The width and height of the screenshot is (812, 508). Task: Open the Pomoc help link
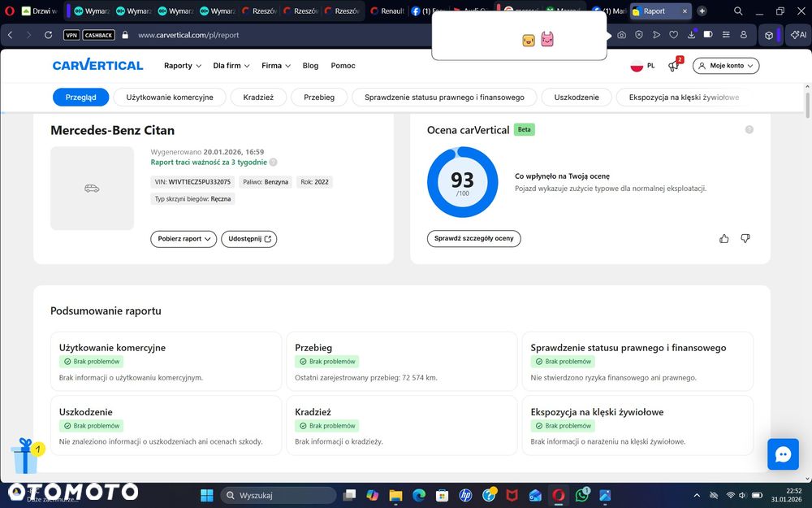[x=343, y=66]
